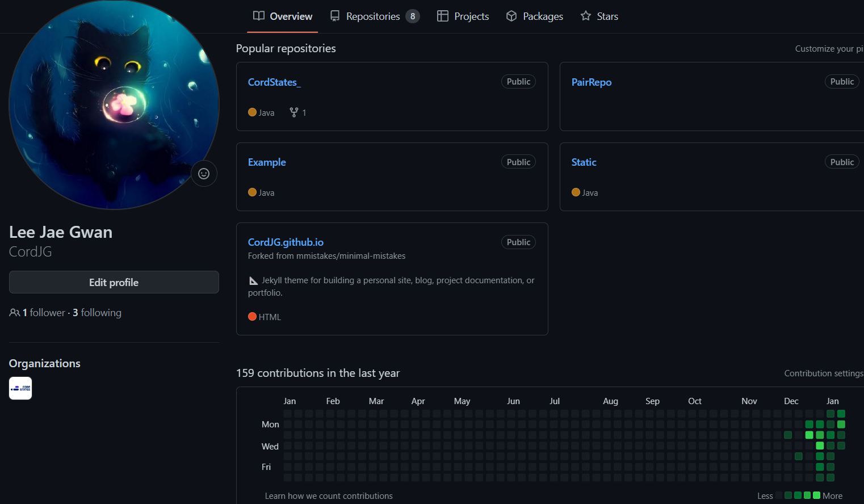Click the Java language label on CordStates_

[x=266, y=113]
